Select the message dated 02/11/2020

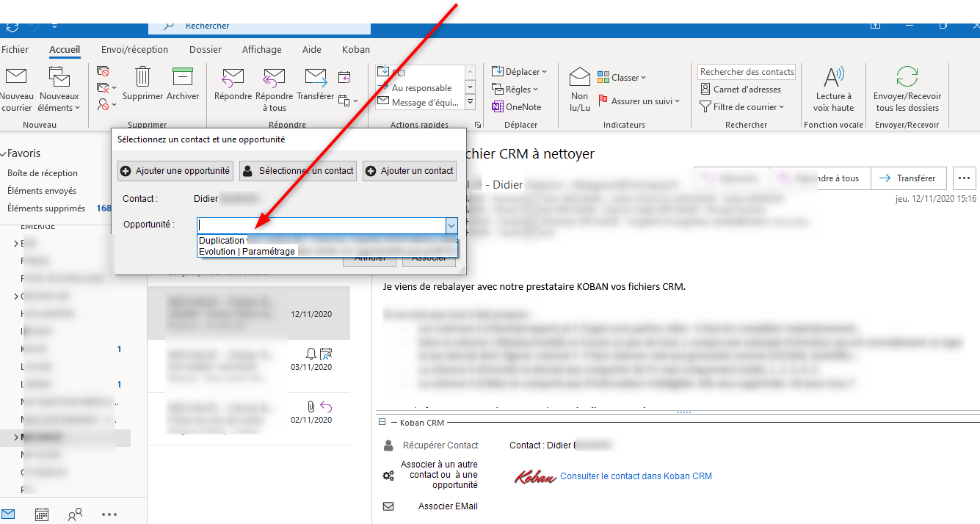249,418
